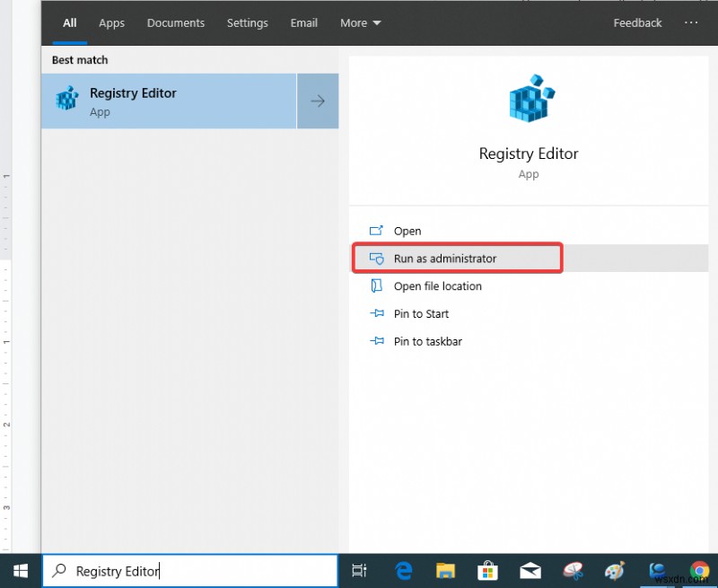Open the ellipsis options menu near Feedback
718x588 pixels.
[x=691, y=22]
